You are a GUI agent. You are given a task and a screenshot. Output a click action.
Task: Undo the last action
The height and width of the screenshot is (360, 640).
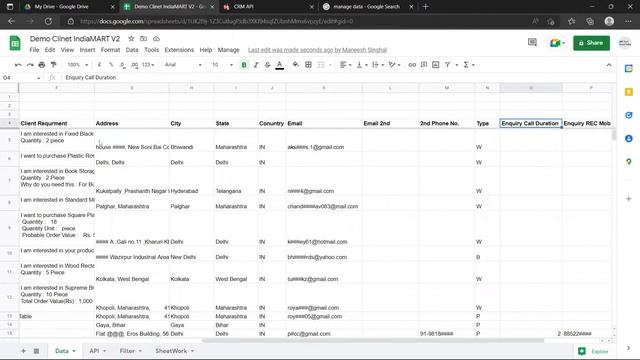(x=18, y=65)
